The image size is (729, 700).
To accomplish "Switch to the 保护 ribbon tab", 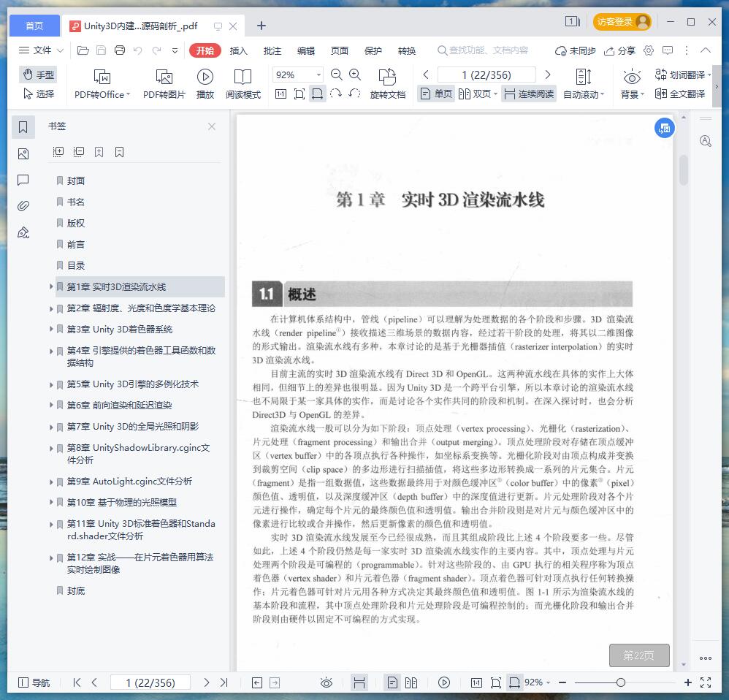I will pyautogui.click(x=373, y=50).
